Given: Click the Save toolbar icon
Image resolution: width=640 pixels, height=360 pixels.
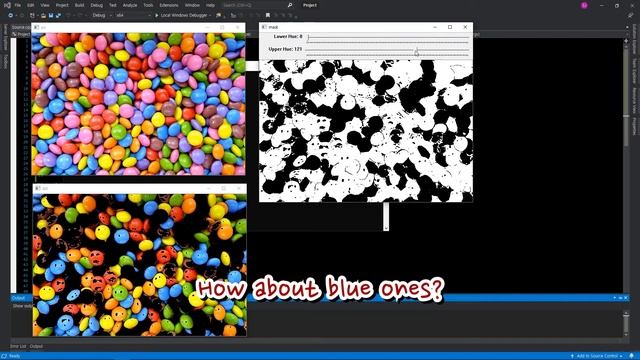Looking at the screenshot, I should click(x=51, y=16).
